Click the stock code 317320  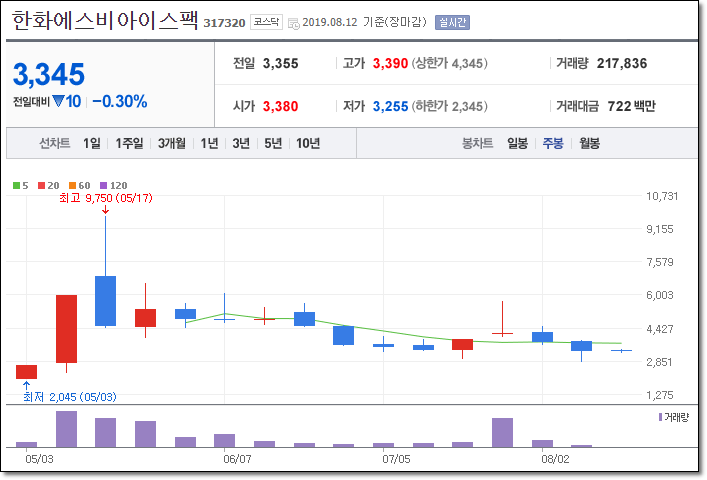(x=224, y=23)
